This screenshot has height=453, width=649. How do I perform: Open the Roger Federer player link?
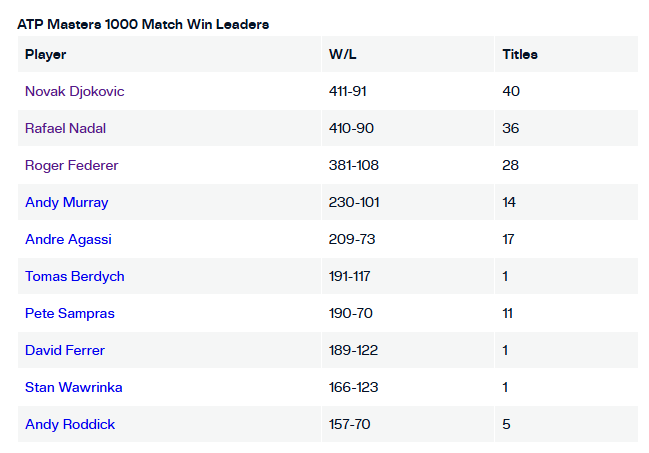(72, 165)
